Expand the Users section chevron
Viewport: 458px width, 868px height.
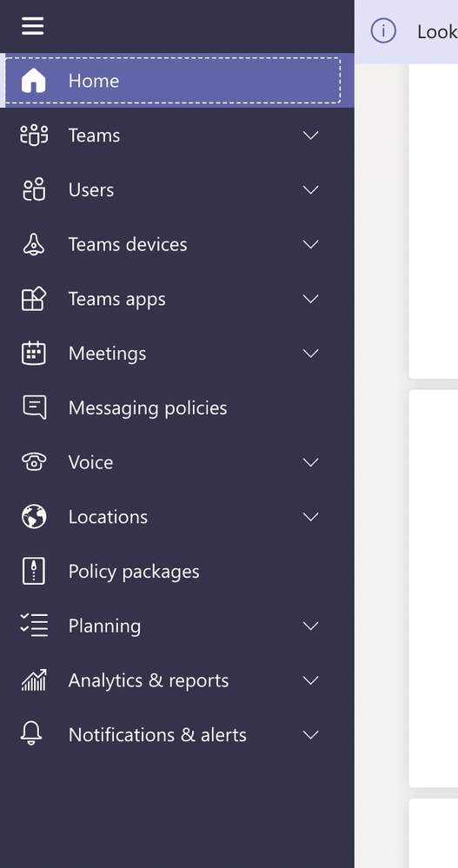[311, 190]
